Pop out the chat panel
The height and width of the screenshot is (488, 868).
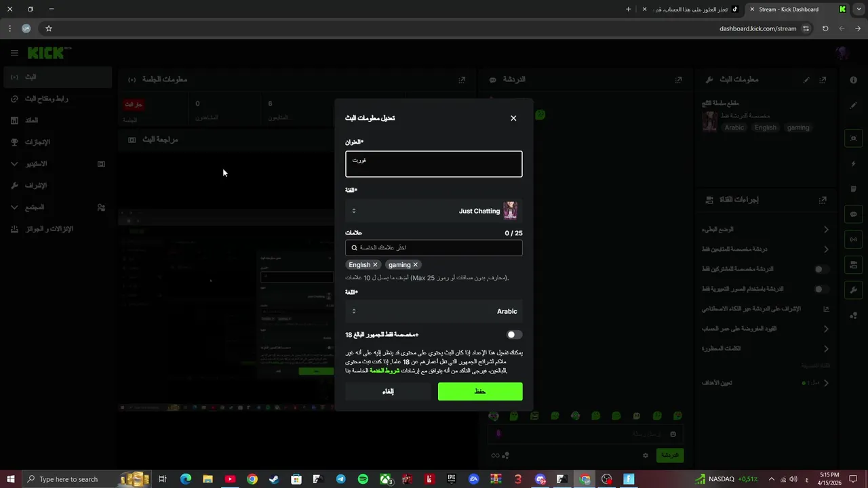(x=678, y=79)
